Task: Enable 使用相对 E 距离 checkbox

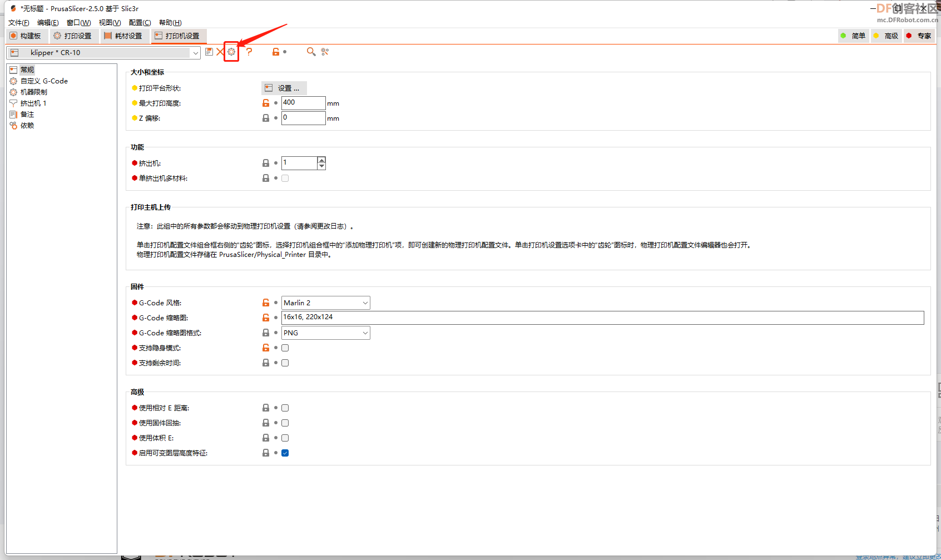Action: tap(285, 408)
